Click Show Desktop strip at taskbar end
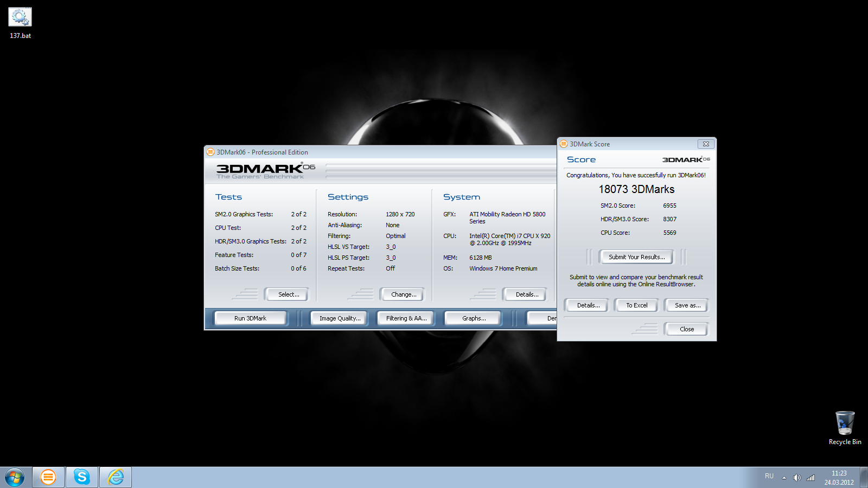 [864, 478]
